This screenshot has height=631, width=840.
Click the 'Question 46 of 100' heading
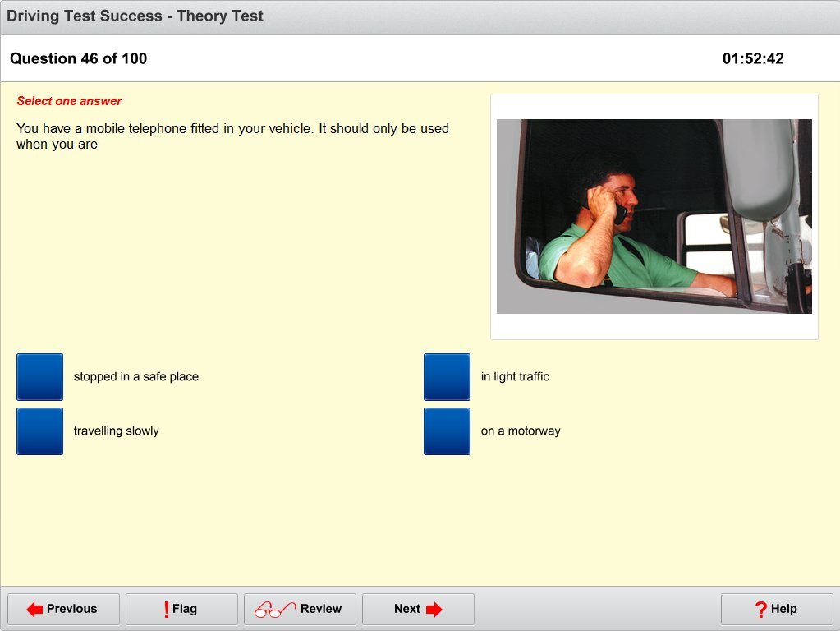click(79, 58)
